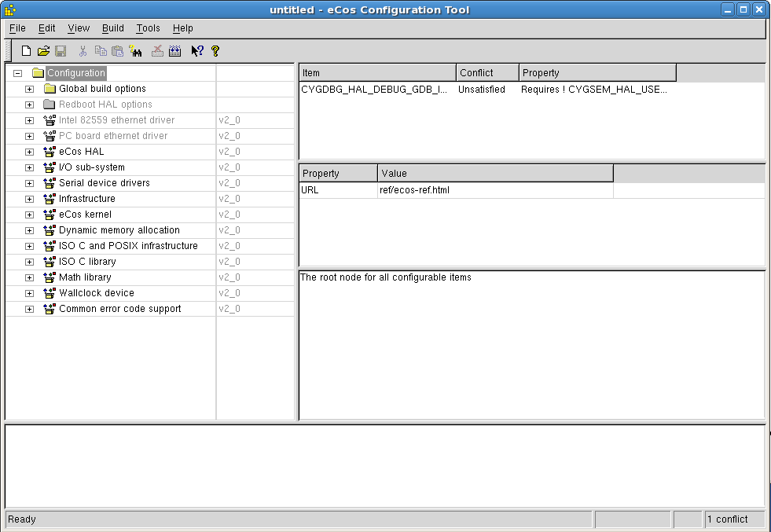Collapse the Configuration root node
This screenshot has width=771, height=532.
(x=17, y=73)
